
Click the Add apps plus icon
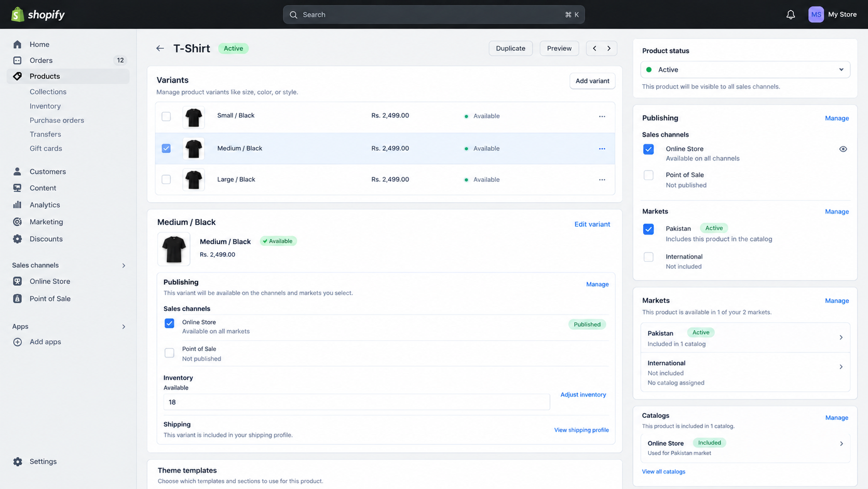[x=18, y=342]
